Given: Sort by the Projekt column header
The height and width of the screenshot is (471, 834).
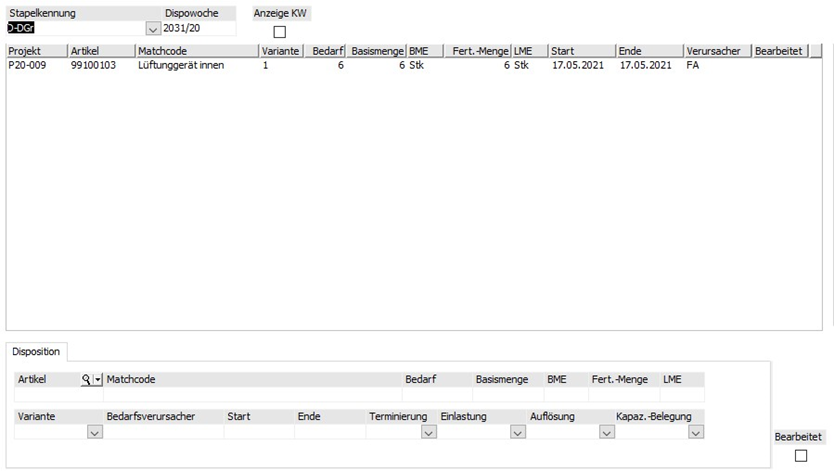Looking at the screenshot, I should 36,50.
